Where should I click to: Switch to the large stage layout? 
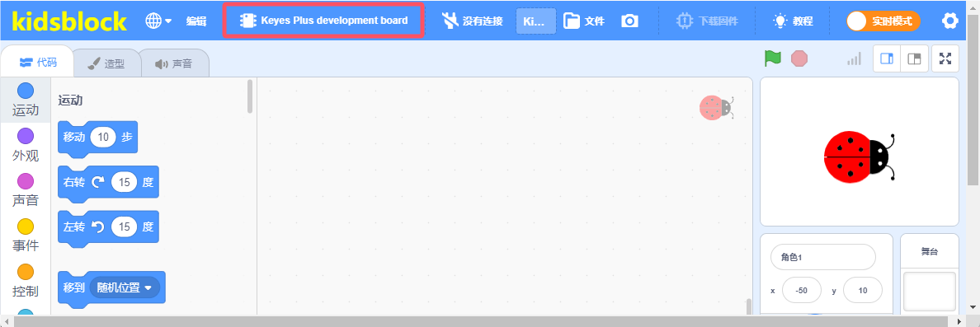[x=887, y=58]
